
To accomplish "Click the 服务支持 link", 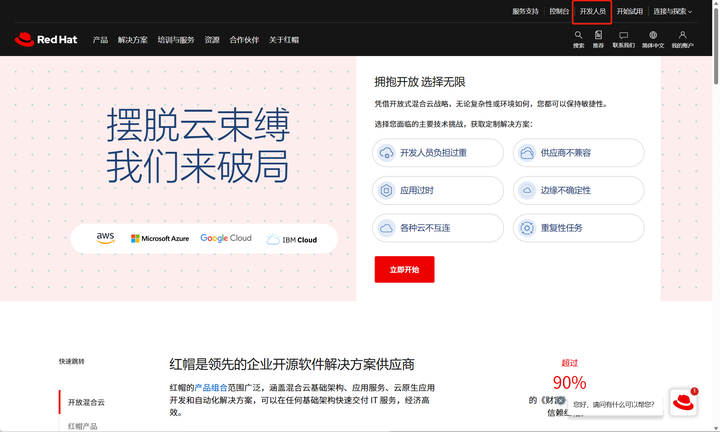I will pos(525,11).
